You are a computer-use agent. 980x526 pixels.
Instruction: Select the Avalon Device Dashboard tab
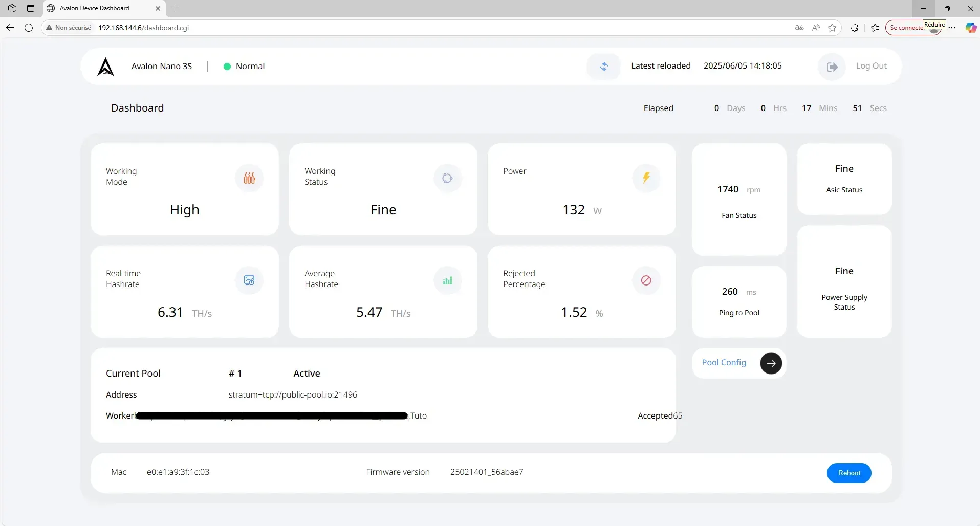click(x=95, y=8)
